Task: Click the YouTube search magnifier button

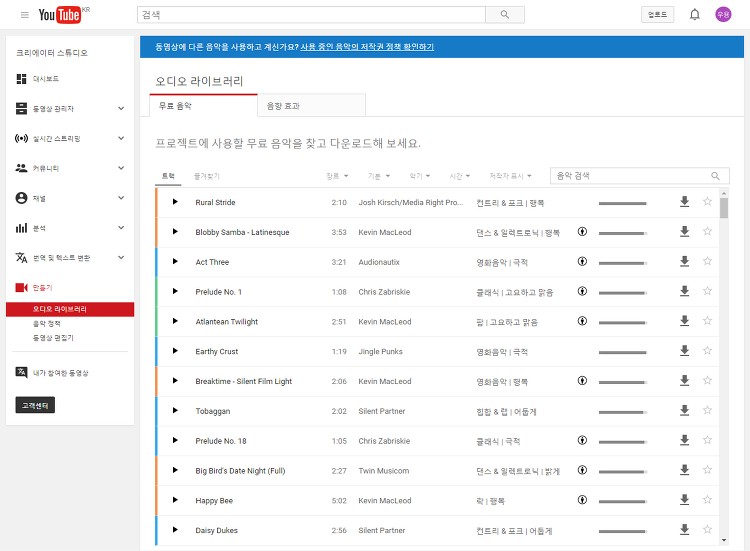Action: tap(505, 15)
